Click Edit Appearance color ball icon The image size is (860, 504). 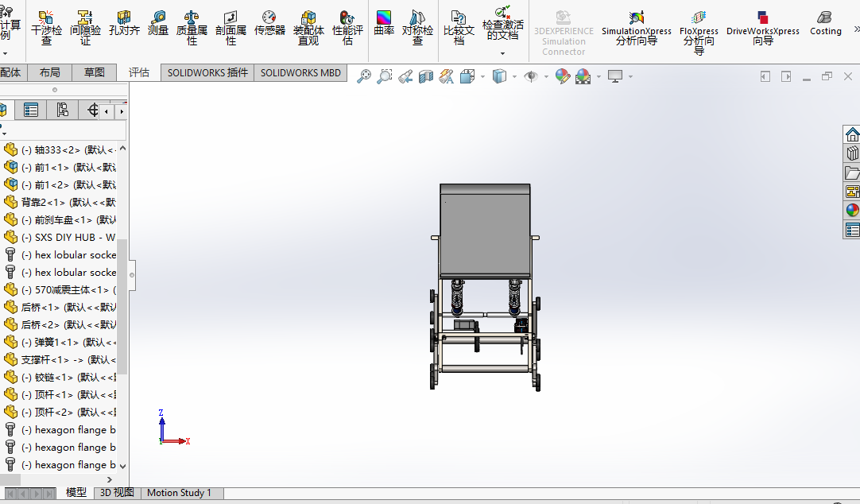(x=563, y=76)
